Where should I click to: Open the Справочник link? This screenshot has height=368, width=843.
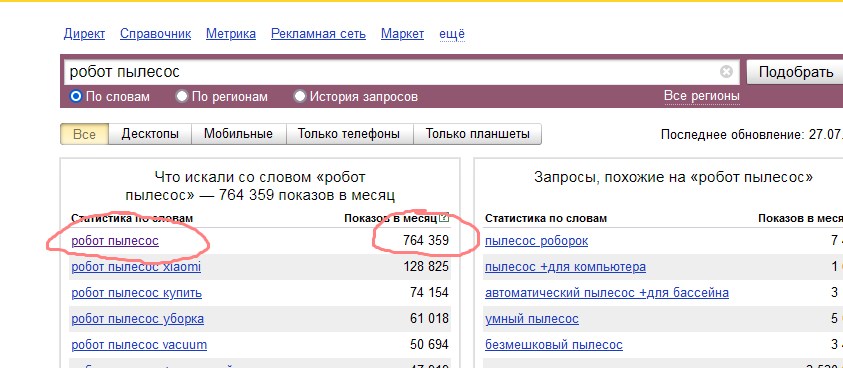155,34
